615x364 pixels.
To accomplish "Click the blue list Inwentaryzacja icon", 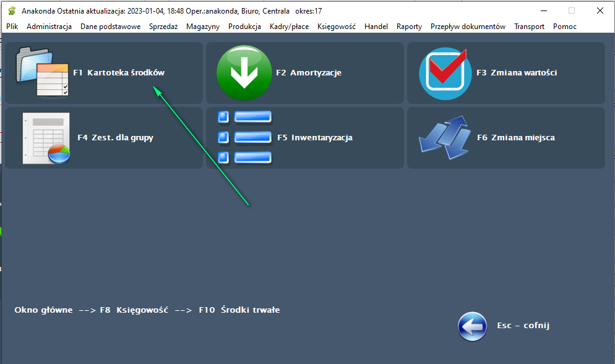I will coord(245,137).
